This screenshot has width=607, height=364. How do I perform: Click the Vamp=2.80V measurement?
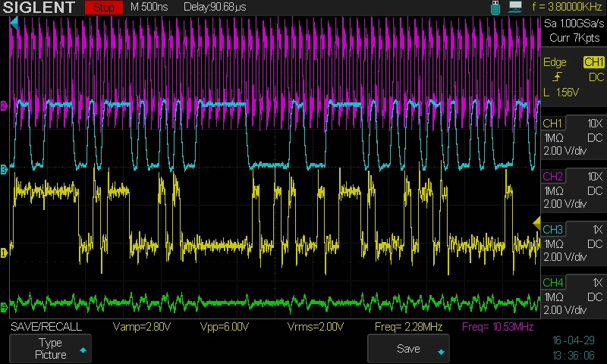pyautogui.click(x=142, y=327)
